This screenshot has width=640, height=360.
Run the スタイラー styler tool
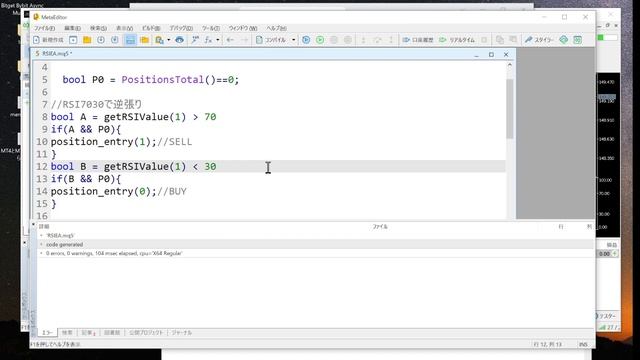coord(539,40)
